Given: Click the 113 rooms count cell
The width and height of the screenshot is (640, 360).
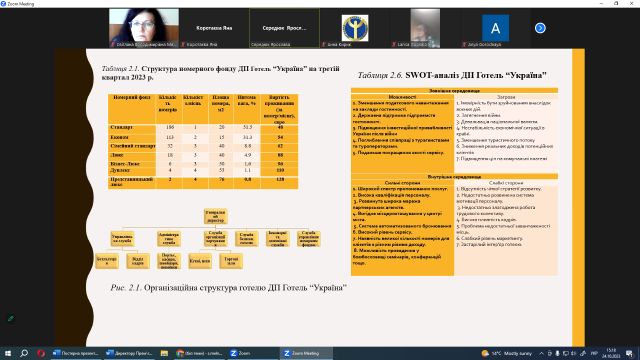Looking at the screenshot, I should 170,138.
